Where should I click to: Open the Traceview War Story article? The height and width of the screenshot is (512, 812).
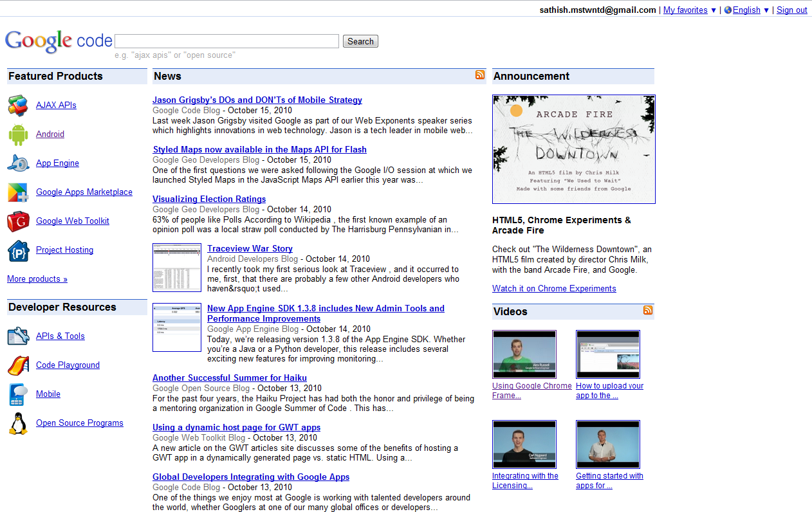point(250,248)
